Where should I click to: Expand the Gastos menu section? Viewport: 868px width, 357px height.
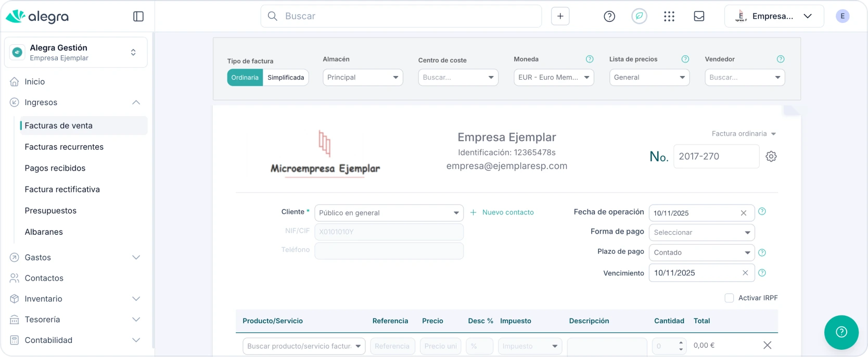pos(136,258)
